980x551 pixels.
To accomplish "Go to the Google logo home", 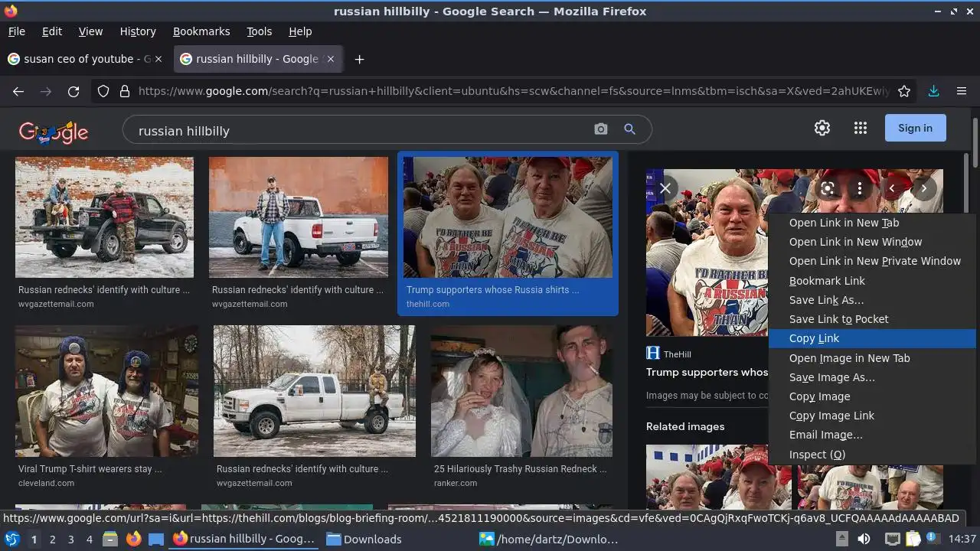I will click(54, 132).
